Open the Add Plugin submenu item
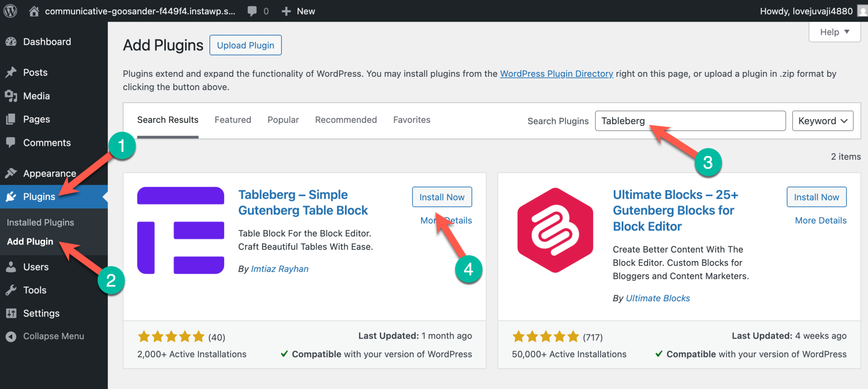 30,242
